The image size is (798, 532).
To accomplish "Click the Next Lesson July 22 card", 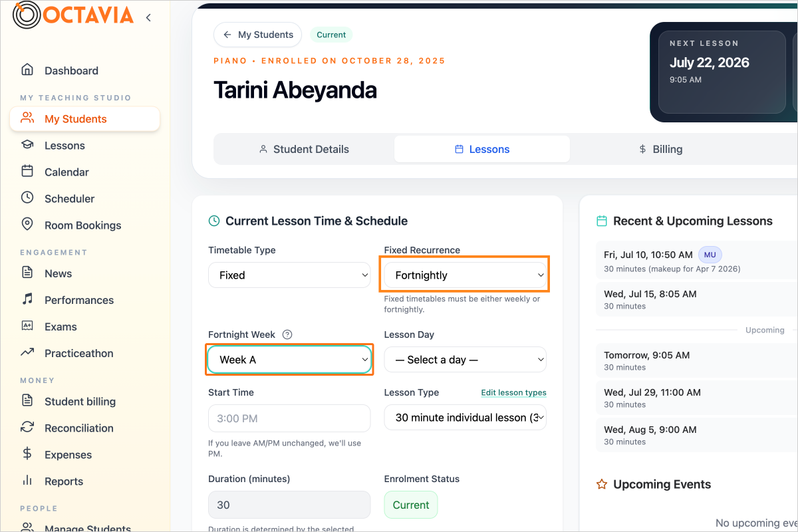I will [722, 72].
